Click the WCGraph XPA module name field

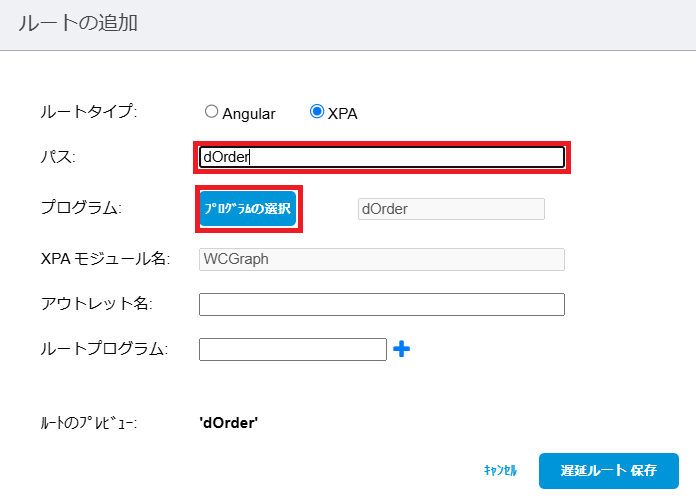click(x=382, y=259)
